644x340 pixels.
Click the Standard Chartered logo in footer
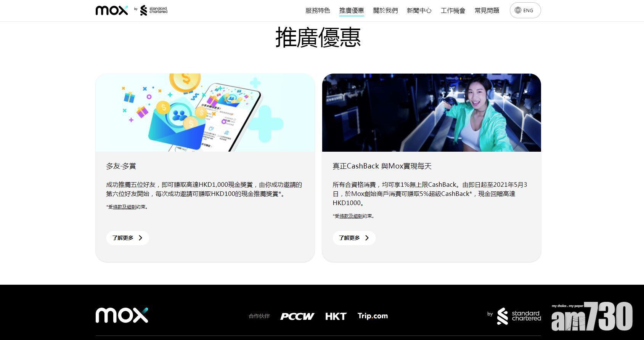click(x=519, y=316)
